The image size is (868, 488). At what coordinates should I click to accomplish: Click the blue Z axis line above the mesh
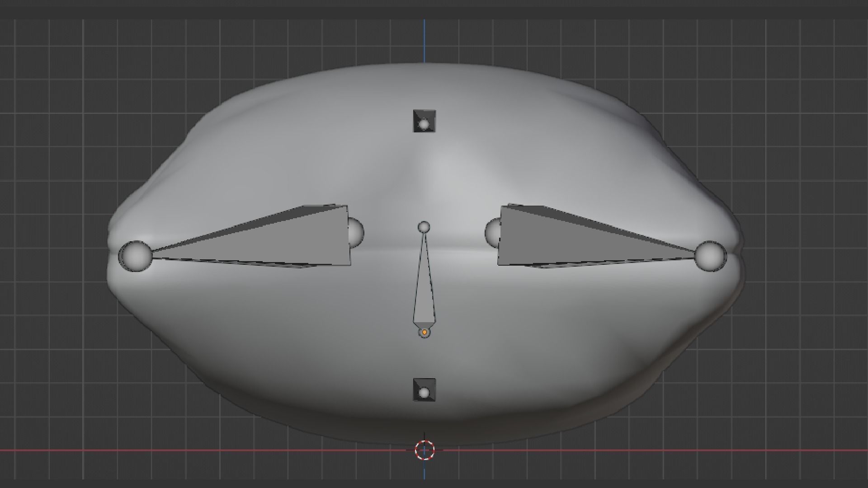(x=425, y=41)
